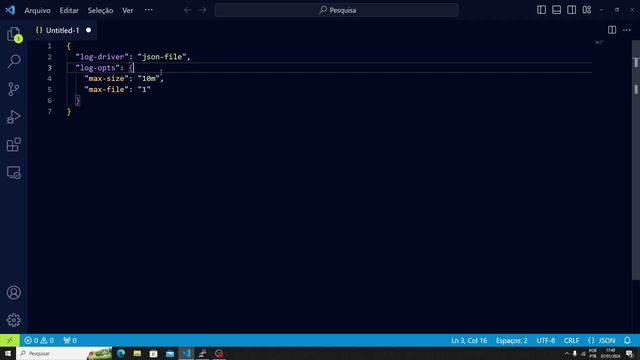Go back with the left arrow
The height and width of the screenshot is (360, 640).
point(187,10)
